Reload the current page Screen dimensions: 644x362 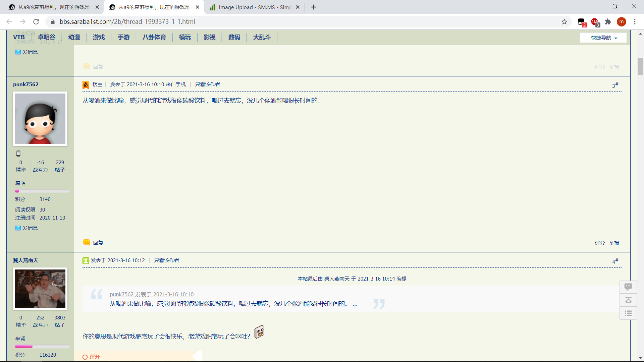pyautogui.click(x=36, y=22)
